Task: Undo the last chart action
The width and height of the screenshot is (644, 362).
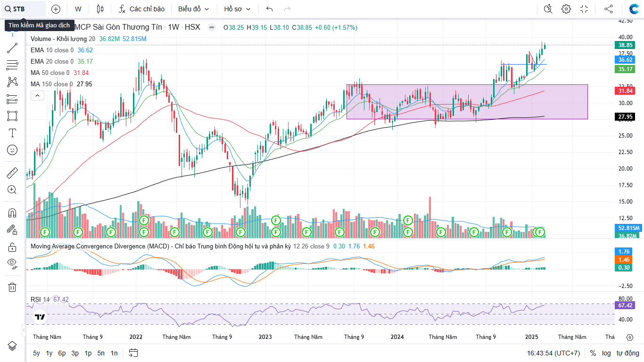Action: point(270,9)
